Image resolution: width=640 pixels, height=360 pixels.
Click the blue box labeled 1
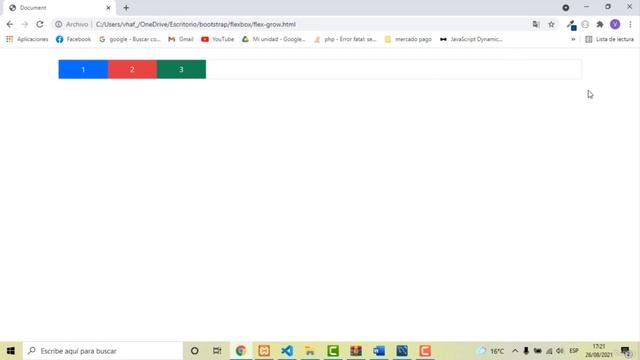pyautogui.click(x=83, y=69)
